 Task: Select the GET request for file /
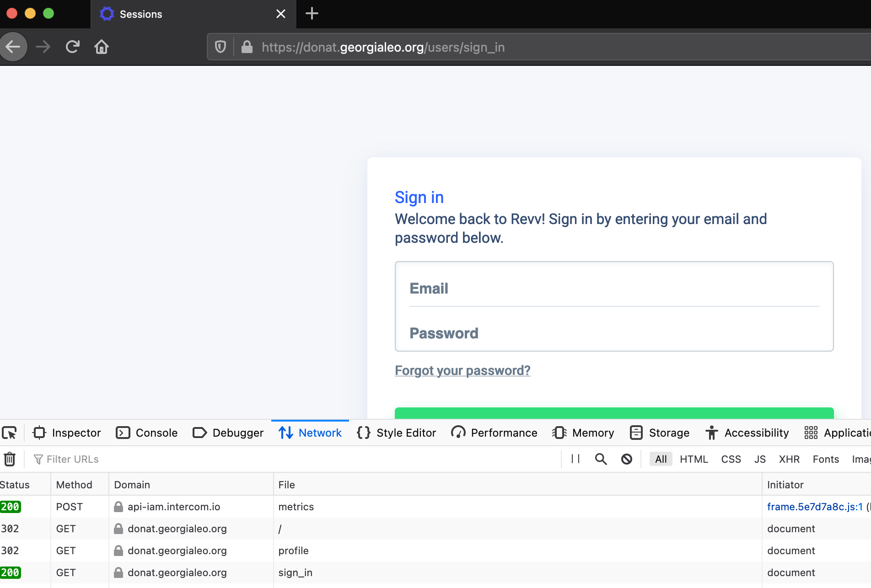tap(435, 529)
